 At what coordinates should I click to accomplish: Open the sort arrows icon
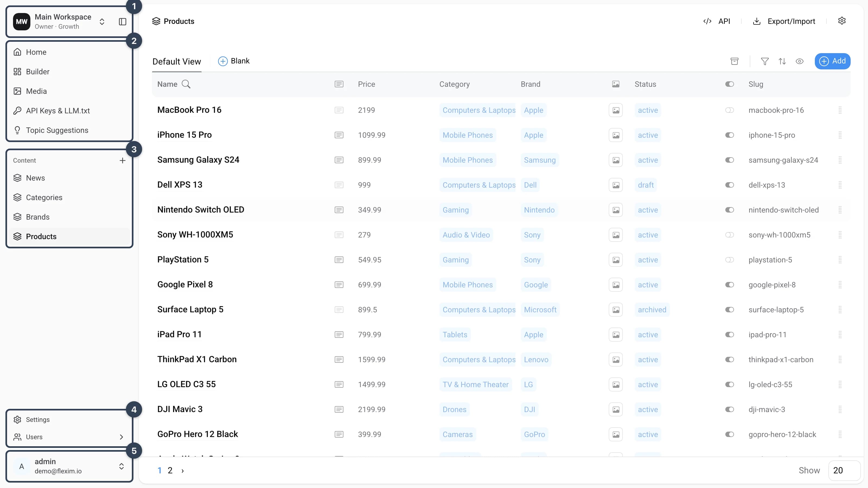coord(782,61)
